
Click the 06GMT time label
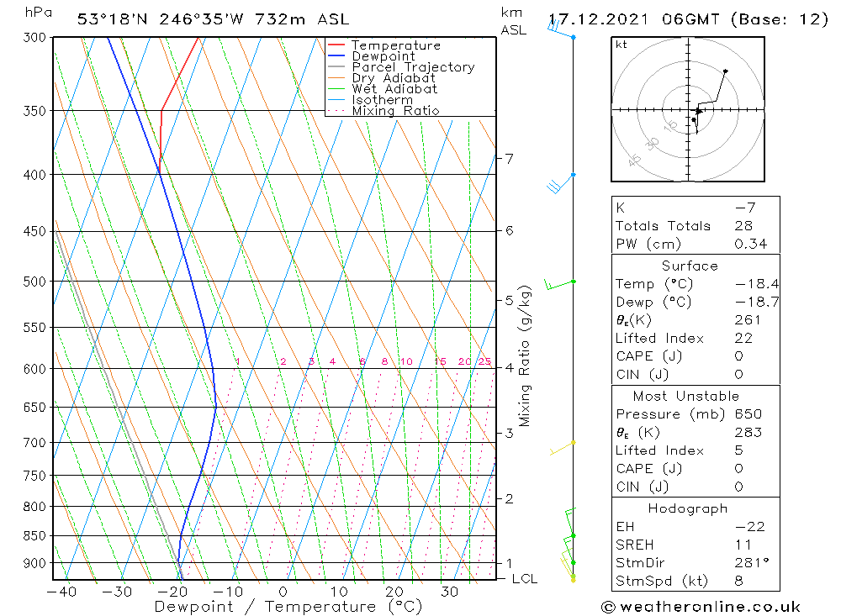click(690, 20)
